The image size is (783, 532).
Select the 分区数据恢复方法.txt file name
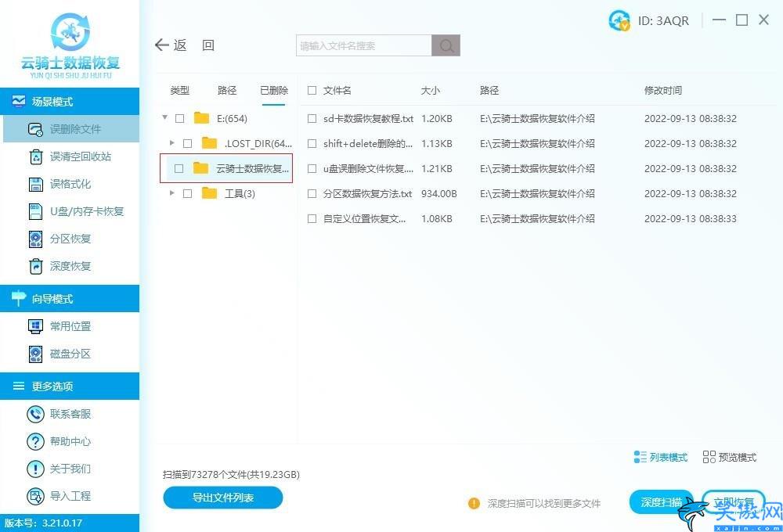pos(367,194)
